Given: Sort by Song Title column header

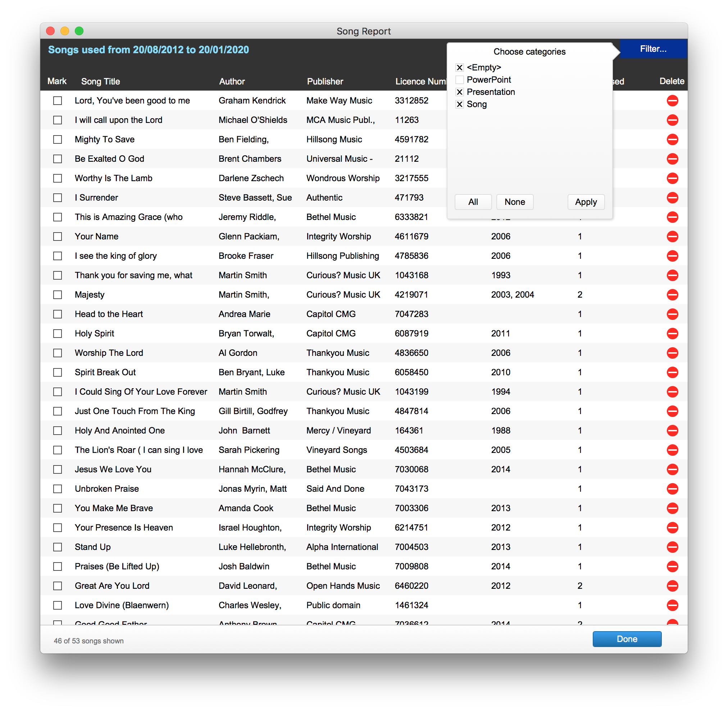Looking at the screenshot, I should click(100, 81).
